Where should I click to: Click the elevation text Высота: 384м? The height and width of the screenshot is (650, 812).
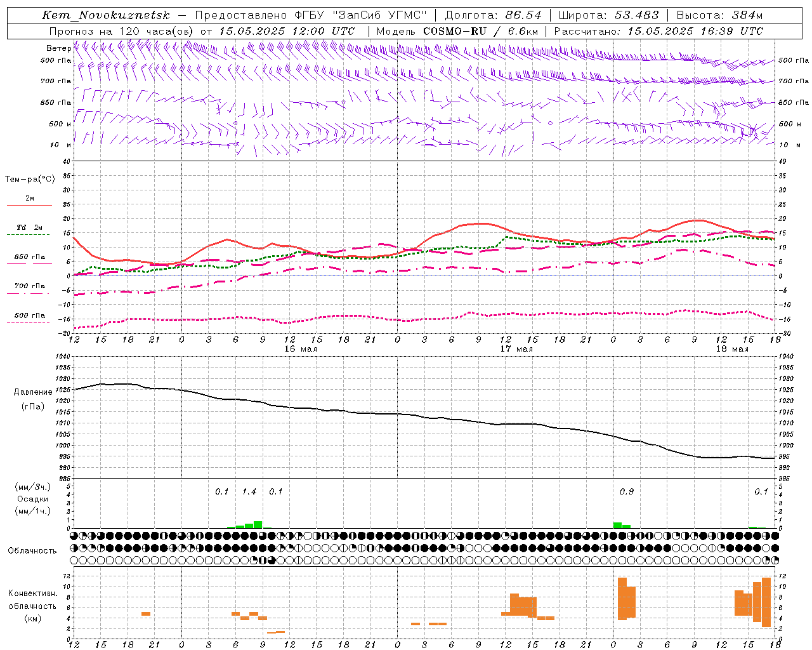[720, 15]
